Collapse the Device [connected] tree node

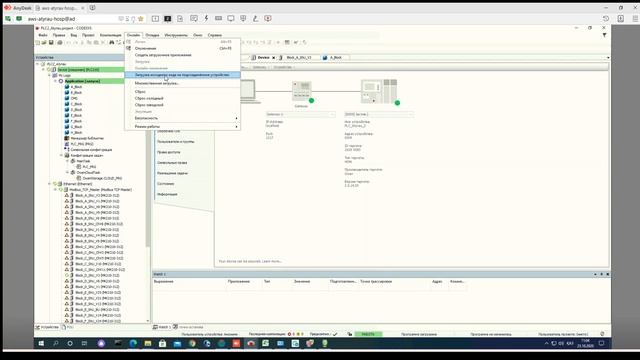(44, 70)
